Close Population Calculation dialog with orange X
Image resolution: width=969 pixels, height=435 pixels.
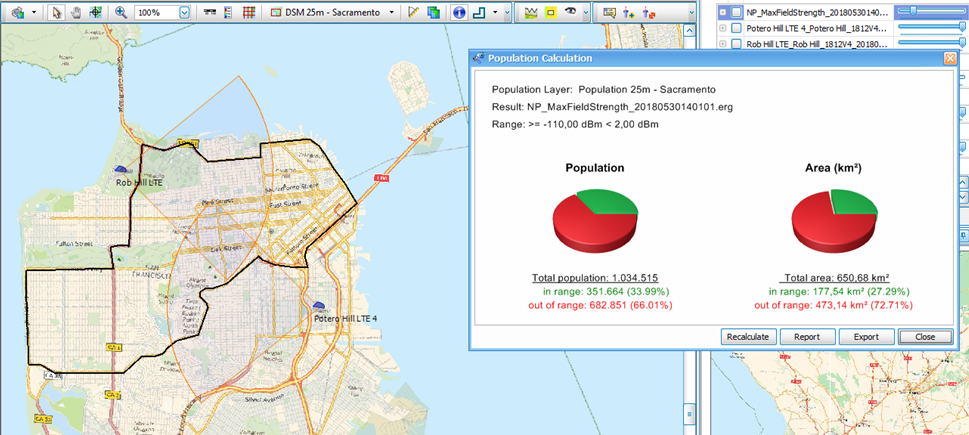[950, 58]
